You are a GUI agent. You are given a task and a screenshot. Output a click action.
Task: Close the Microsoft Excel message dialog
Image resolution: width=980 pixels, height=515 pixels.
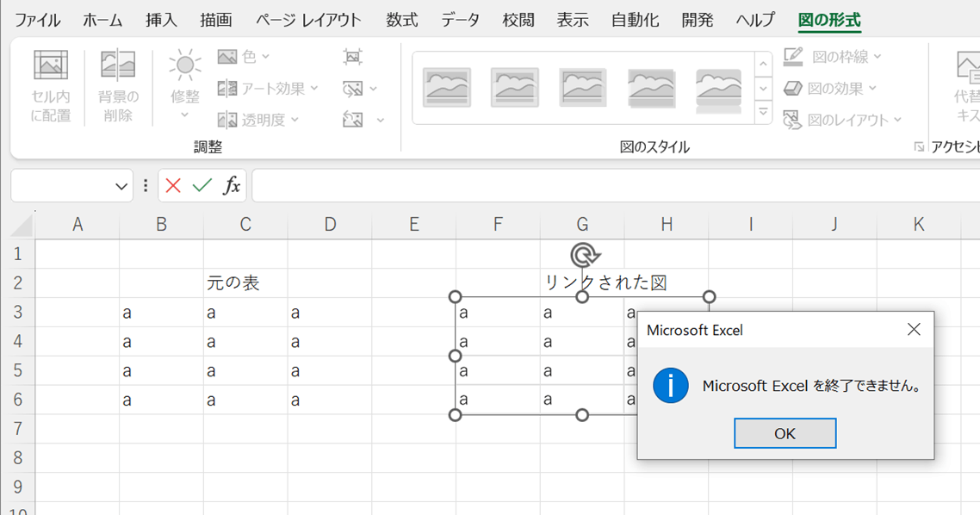coord(914,329)
